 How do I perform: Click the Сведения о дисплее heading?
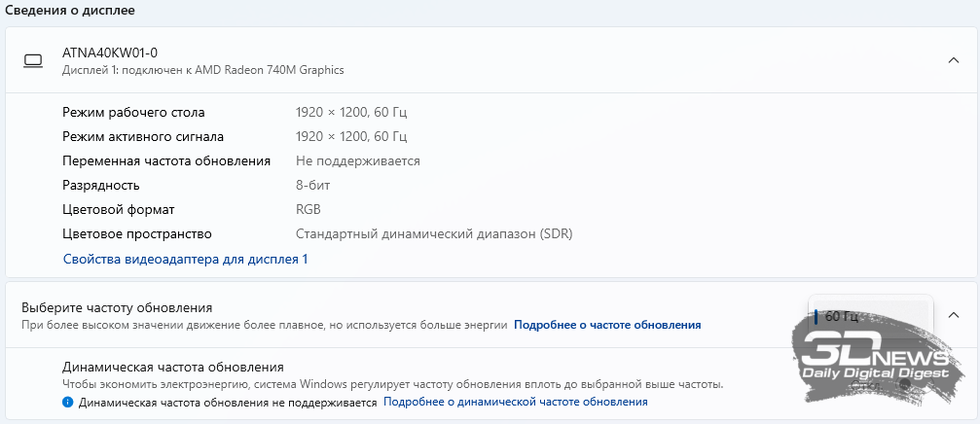tap(70, 11)
